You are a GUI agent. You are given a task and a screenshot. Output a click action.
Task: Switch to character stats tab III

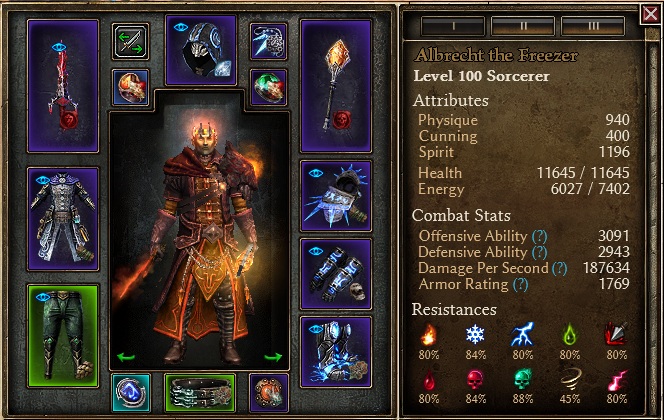pos(593,26)
